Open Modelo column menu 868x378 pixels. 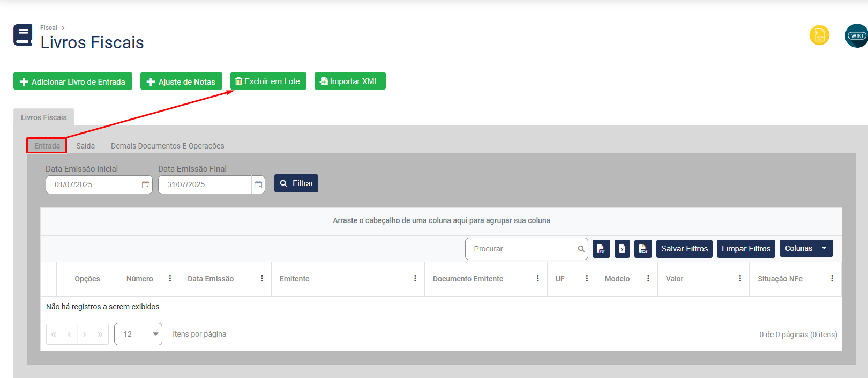648,278
